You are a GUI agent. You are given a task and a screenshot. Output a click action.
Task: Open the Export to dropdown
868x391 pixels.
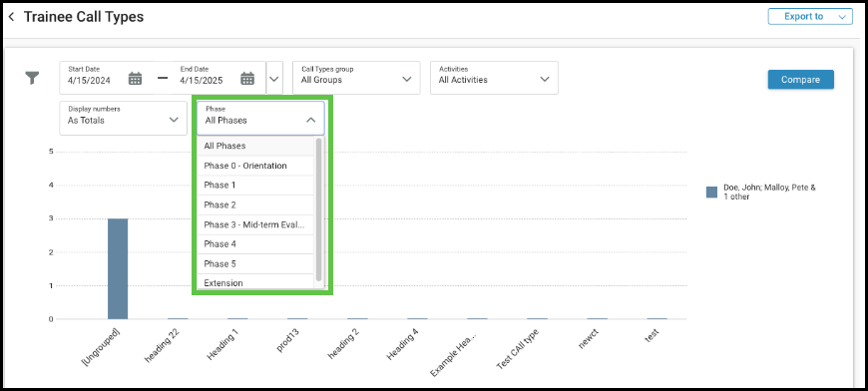810,17
